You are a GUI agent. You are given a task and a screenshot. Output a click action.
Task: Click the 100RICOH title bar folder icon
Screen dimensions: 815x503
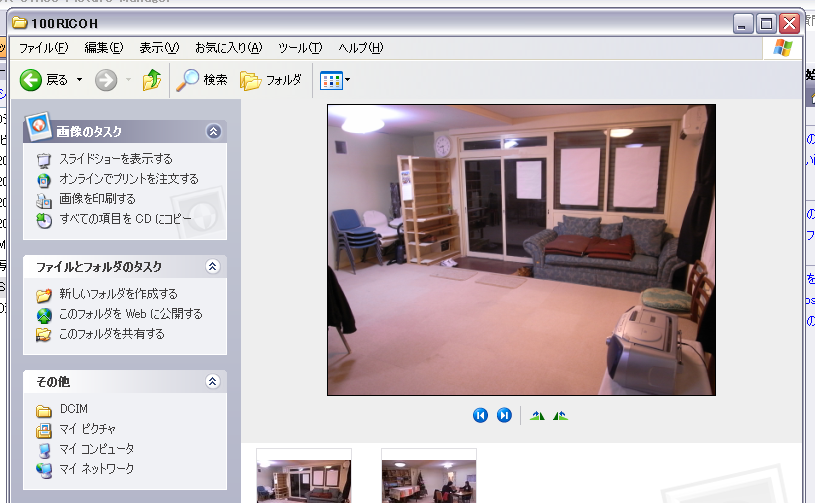(20, 22)
